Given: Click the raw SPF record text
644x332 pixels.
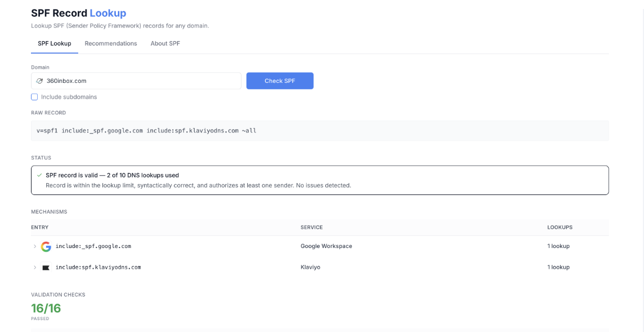Looking at the screenshot, I should [x=146, y=131].
